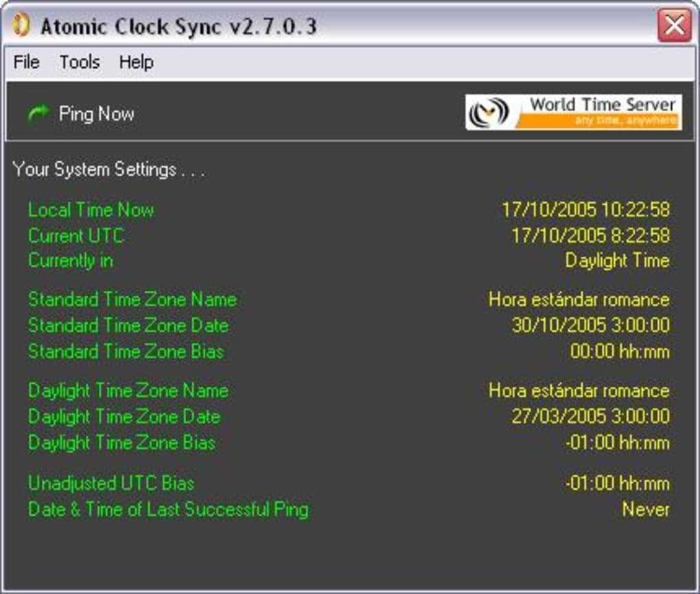Open the Help menu
Screen dimensions: 700x594
click(136, 62)
